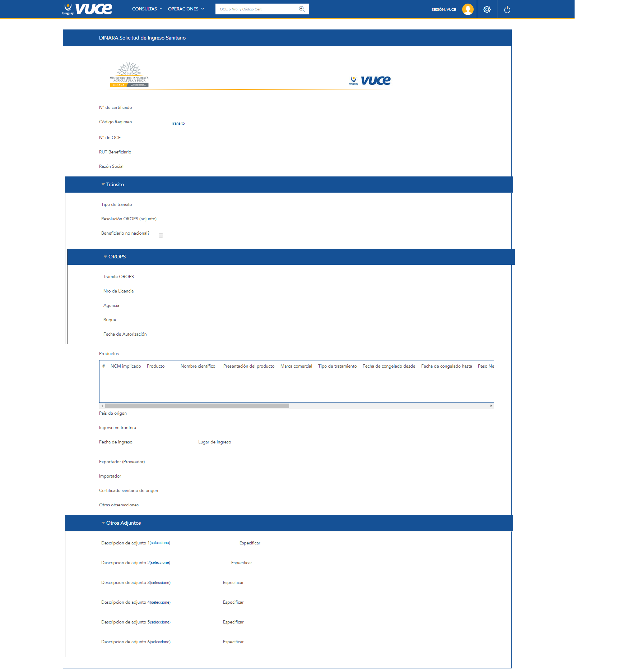Collapse the Tránsito section
This screenshot has width=641, height=672.
tap(103, 184)
